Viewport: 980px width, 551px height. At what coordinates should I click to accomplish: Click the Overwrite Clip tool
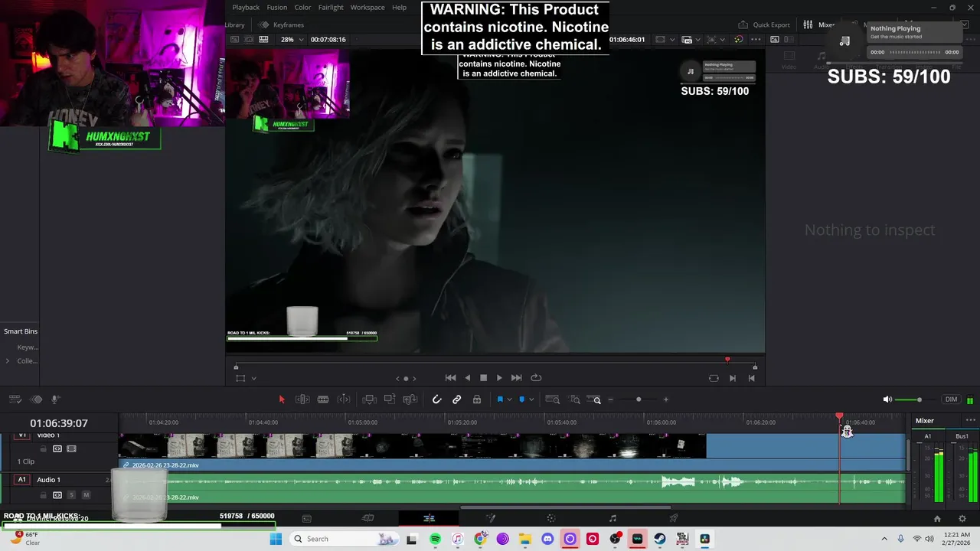390,399
